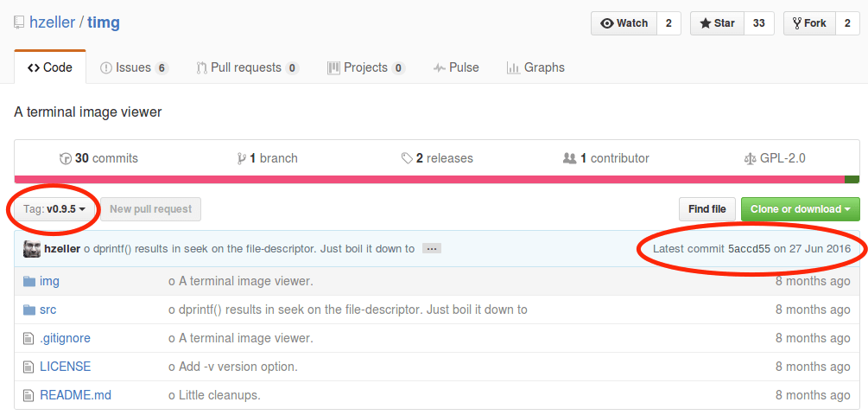The width and height of the screenshot is (868, 415).
Task: Click the README.md file icon
Action: point(29,395)
